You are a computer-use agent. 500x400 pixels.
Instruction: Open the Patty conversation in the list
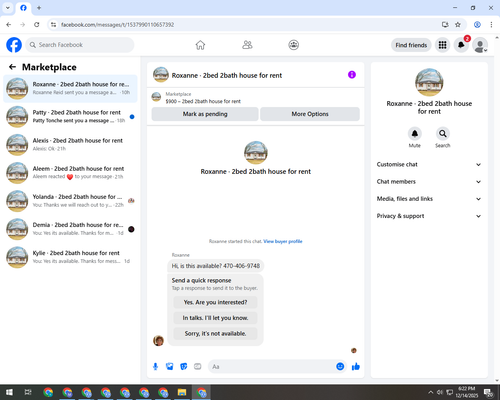[70, 117]
